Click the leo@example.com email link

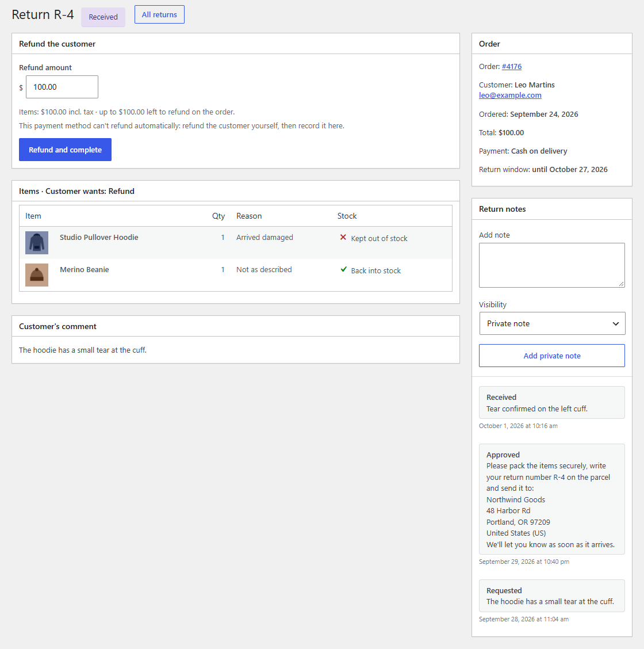[510, 95]
